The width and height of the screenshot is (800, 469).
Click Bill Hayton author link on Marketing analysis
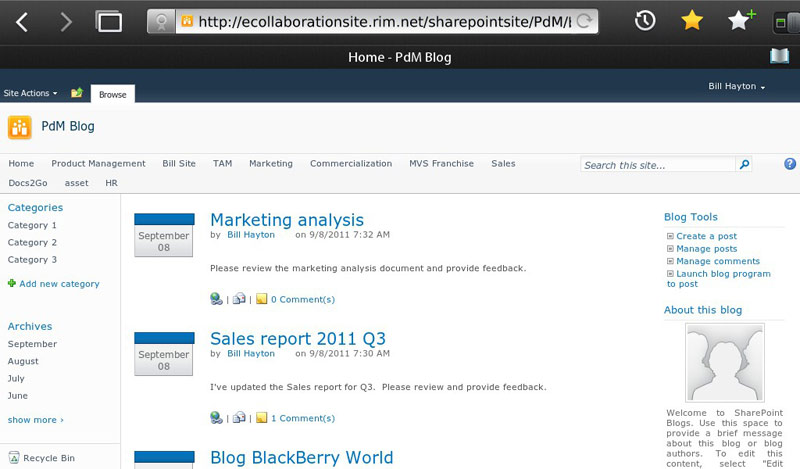pos(251,235)
